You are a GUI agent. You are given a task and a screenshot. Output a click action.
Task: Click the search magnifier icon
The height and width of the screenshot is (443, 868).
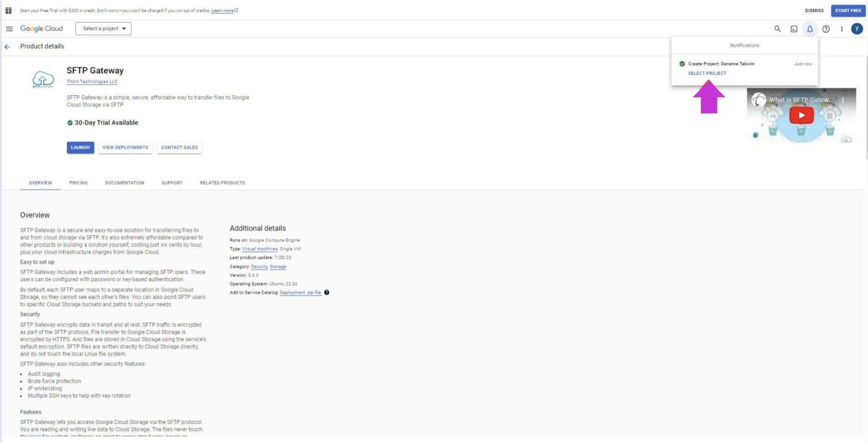click(777, 29)
